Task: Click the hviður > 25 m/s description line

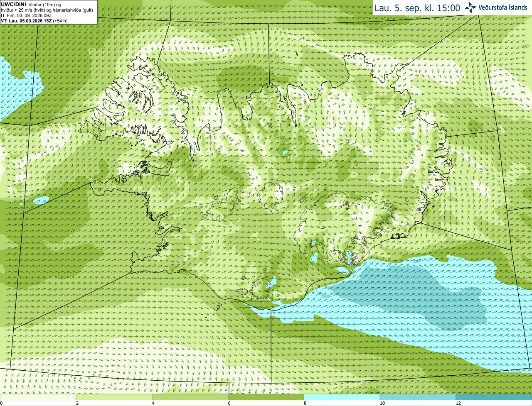Action: tap(47, 10)
